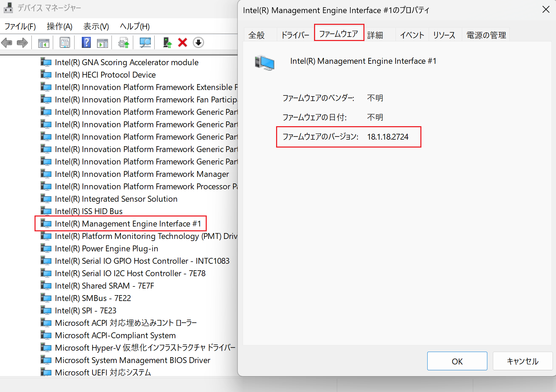Select Intel(R) SMBus - 7E22 in list
This screenshot has width=556, height=392.
click(93, 298)
